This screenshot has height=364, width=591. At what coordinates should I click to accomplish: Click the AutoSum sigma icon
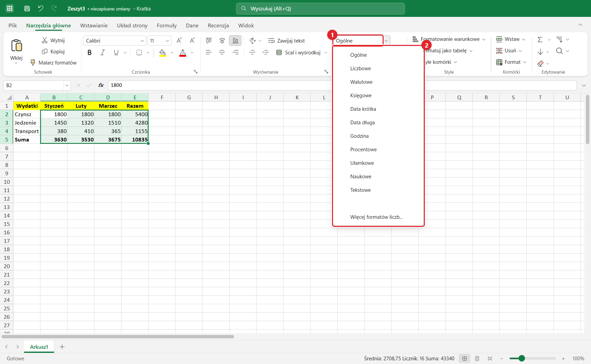540,40
